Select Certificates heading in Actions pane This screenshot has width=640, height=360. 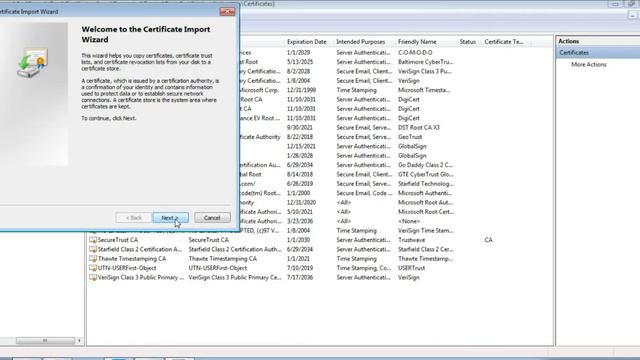(x=574, y=53)
